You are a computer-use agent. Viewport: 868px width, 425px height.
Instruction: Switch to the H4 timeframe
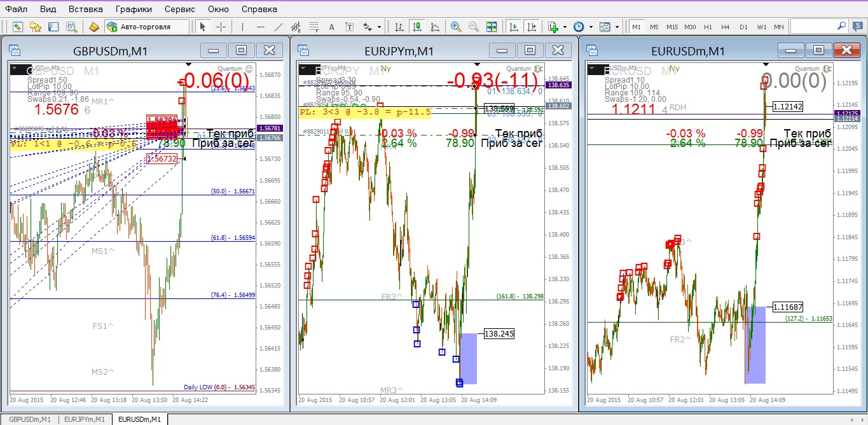[726, 27]
